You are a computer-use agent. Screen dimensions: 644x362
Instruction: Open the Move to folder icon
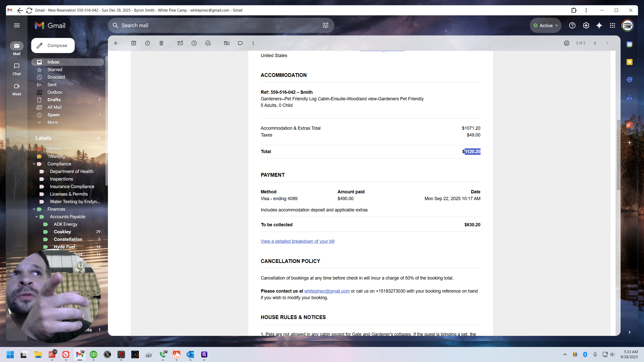227,43
